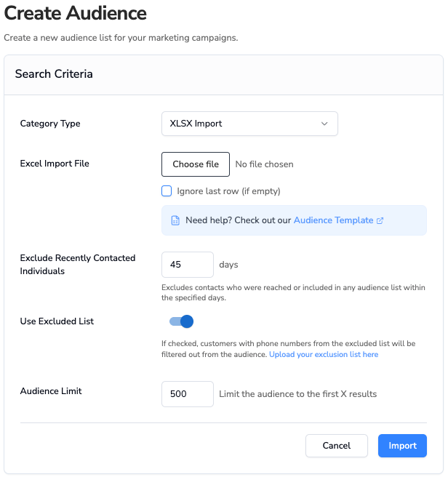This screenshot has height=477, width=448.
Task: Click the 'Ignore last row (if empty)' label
Action: (228, 191)
